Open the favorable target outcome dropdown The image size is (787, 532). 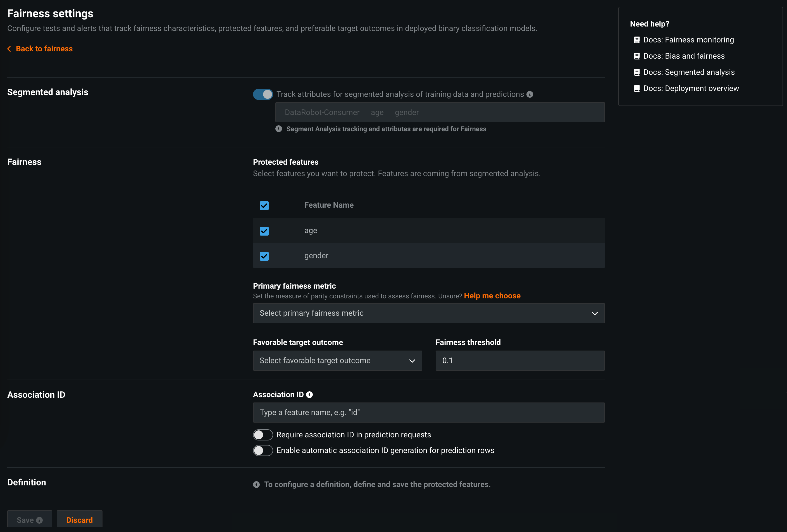click(337, 361)
